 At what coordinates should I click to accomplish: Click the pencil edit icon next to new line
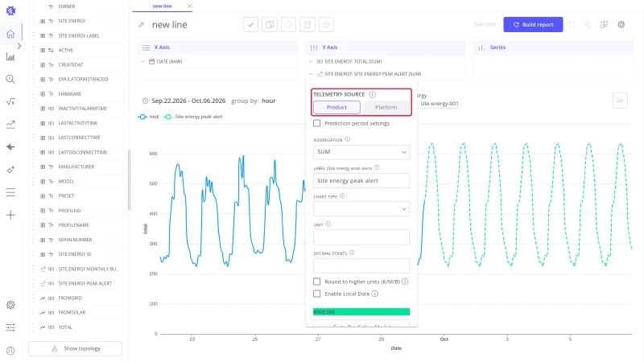pos(142,25)
